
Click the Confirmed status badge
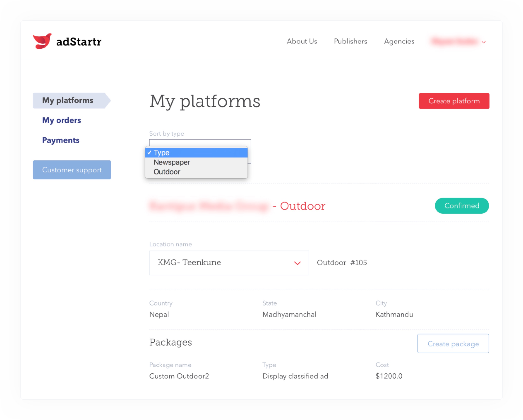pos(461,206)
